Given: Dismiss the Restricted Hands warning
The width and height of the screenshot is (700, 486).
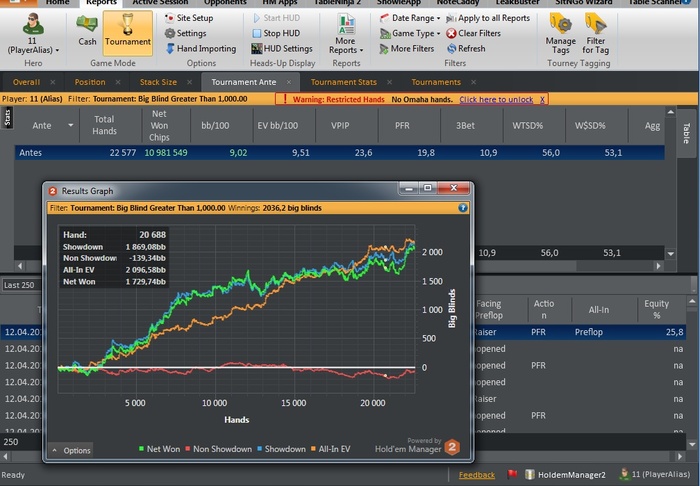Looking at the screenshot, I should point(542,100).
